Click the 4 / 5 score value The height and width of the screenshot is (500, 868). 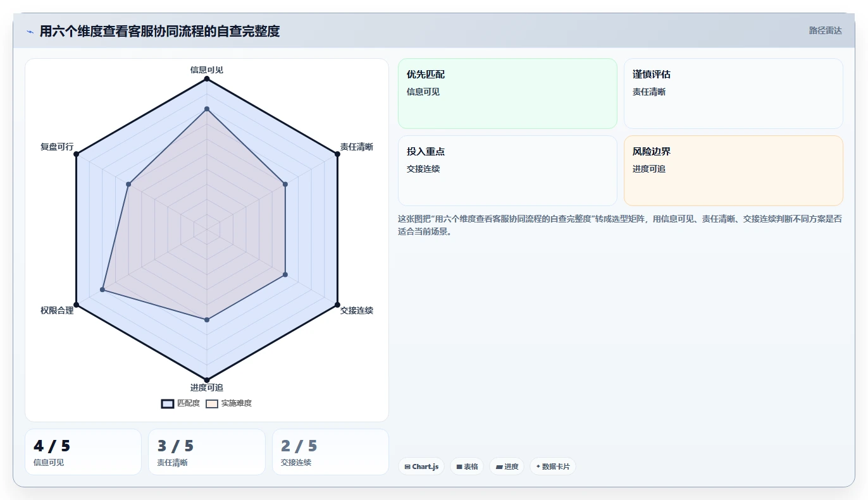pyautogui.click(x=52, y=446)
